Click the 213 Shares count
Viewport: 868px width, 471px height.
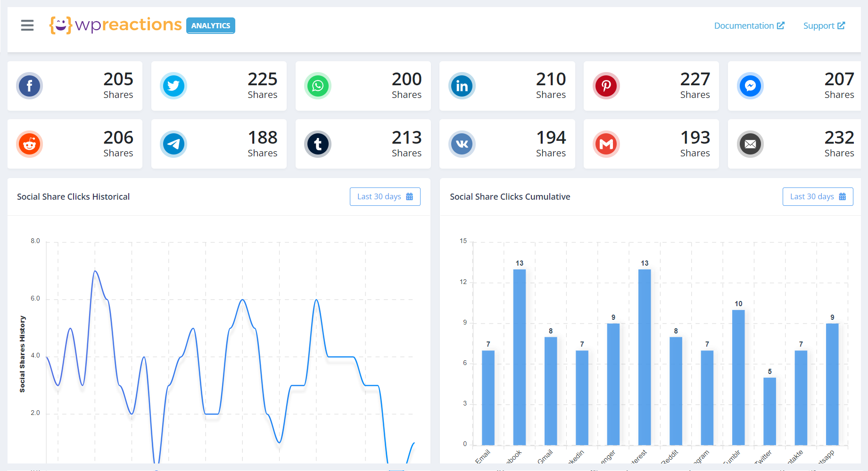407,144
